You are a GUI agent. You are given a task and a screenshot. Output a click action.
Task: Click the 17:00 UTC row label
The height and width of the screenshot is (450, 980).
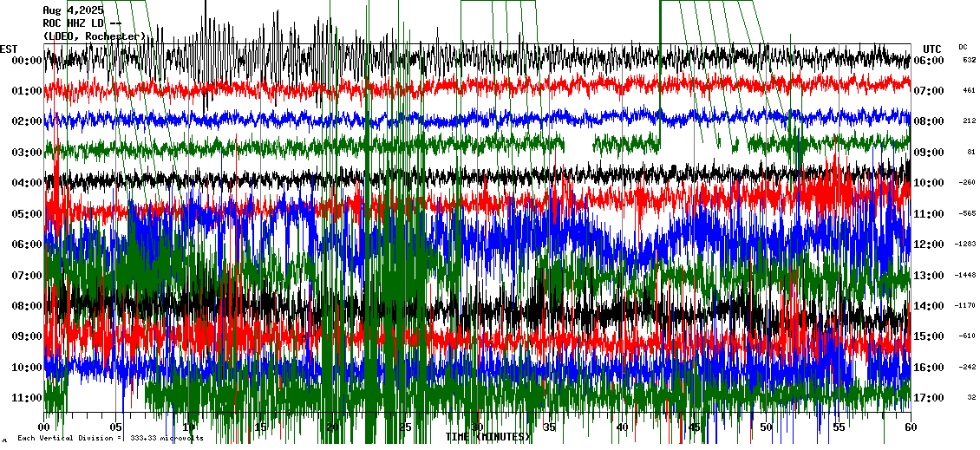tap(929, 398)
